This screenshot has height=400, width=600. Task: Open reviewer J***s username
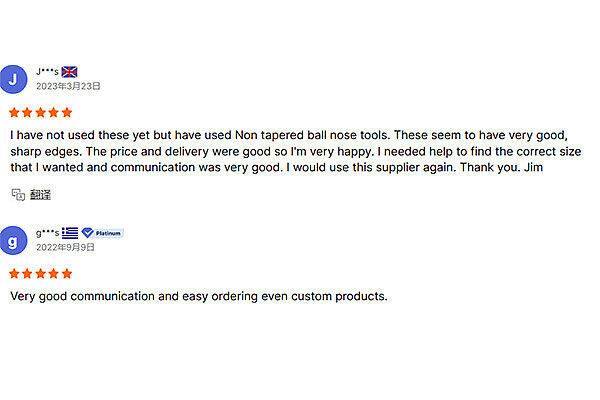point(47,72)
